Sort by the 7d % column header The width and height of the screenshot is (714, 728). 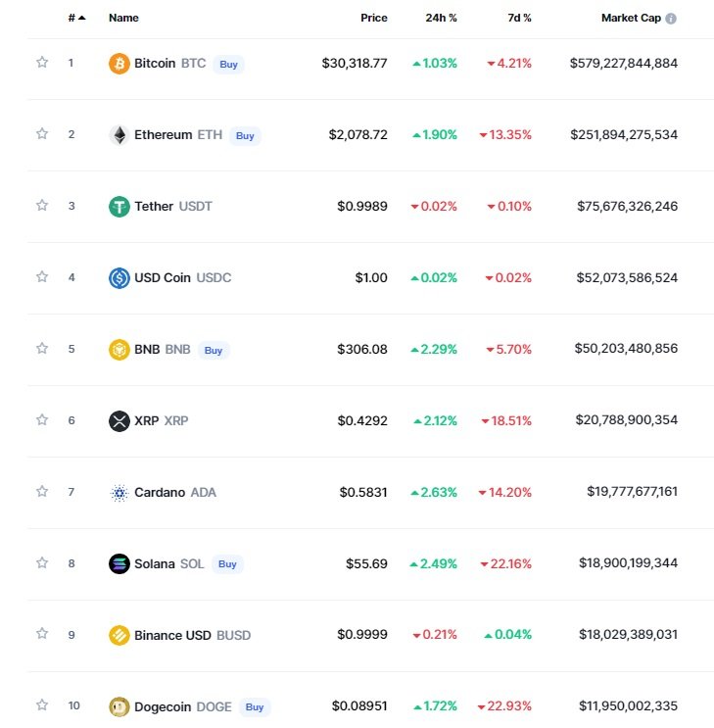click(x=518, y=18)
